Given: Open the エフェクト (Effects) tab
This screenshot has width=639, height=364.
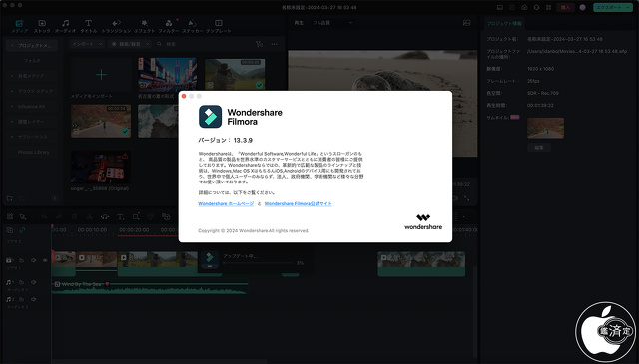Looking at the screenshot, I should click(144, 26).
